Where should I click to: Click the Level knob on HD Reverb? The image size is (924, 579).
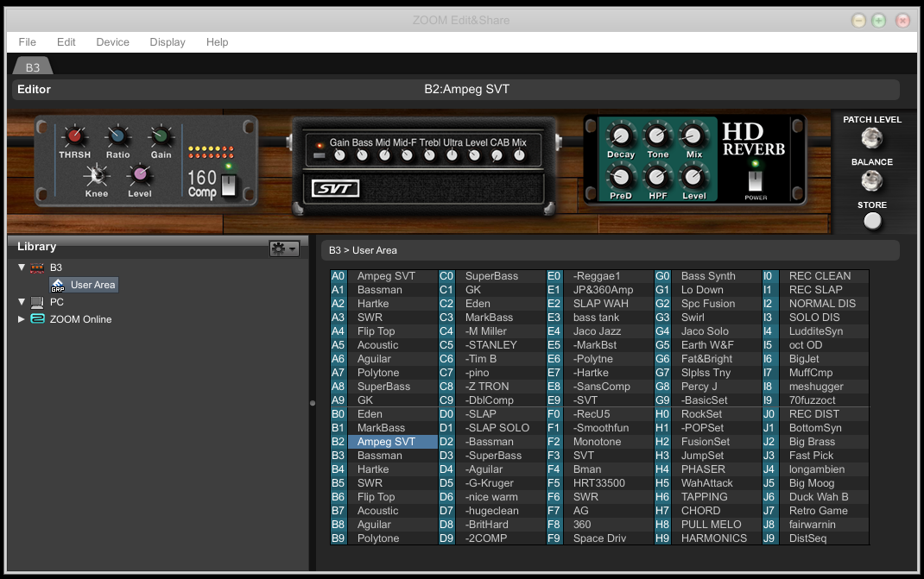pyautogui.click(x=693, y=177)
